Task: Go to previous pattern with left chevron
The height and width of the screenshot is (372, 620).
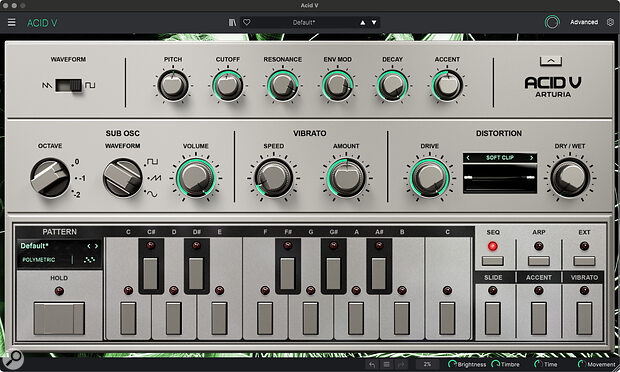Action: (x=89, y=246)
